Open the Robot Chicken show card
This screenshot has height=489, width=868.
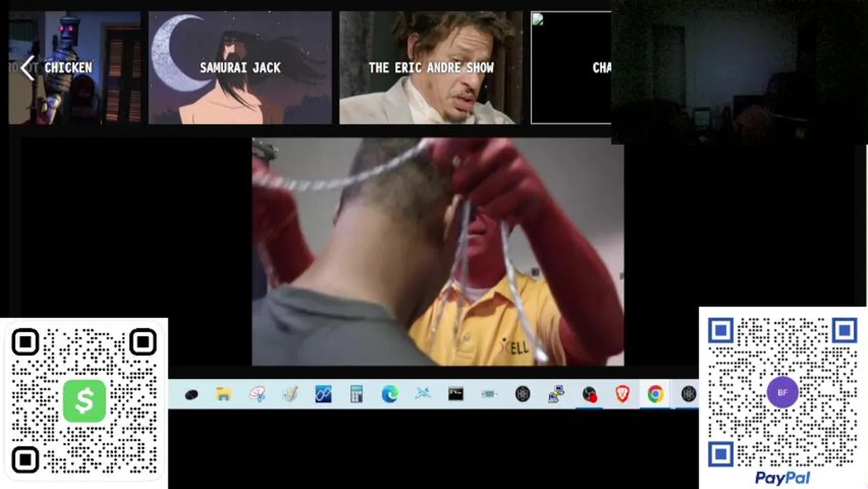75,68
